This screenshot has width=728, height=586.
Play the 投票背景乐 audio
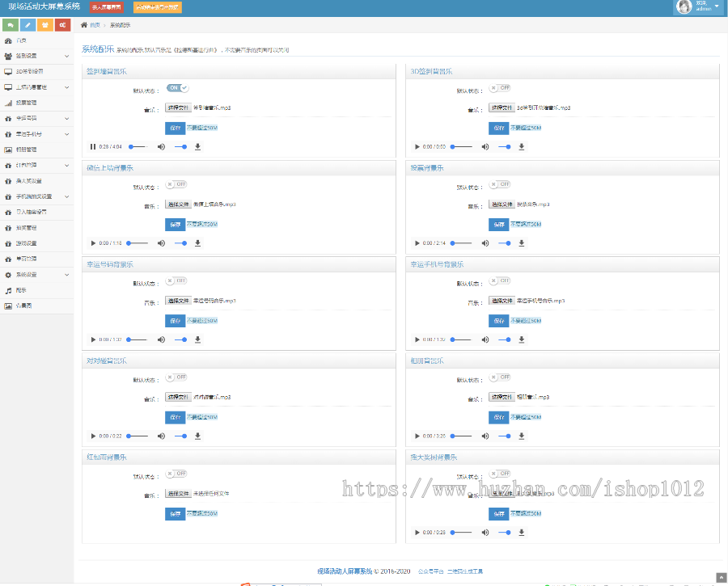pos(417,243)
